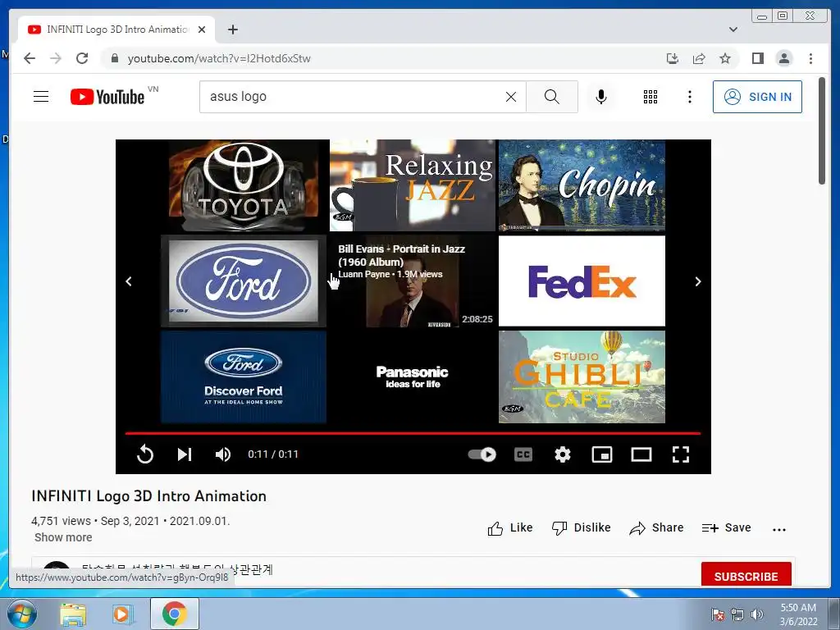The width and height of the screenshot is (840, 630).
Task: Skip to the next video
Action: coord(185,454)
